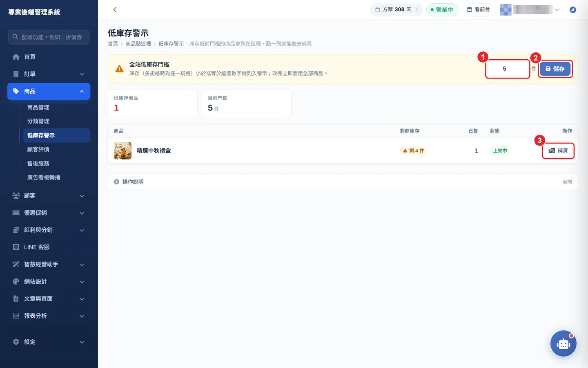588x368 pixels.
Task: Click the back arrow in top bar
Action: [x=115, y=9]
